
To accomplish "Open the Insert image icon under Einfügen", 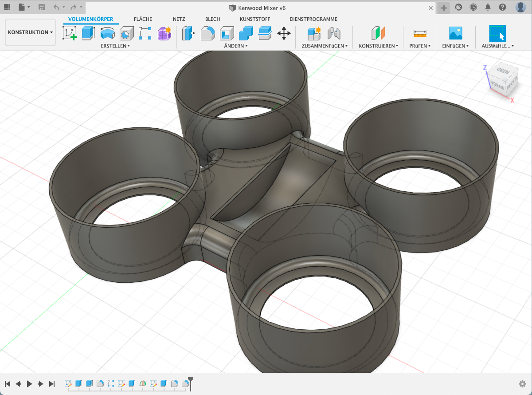I will point(455,33).
